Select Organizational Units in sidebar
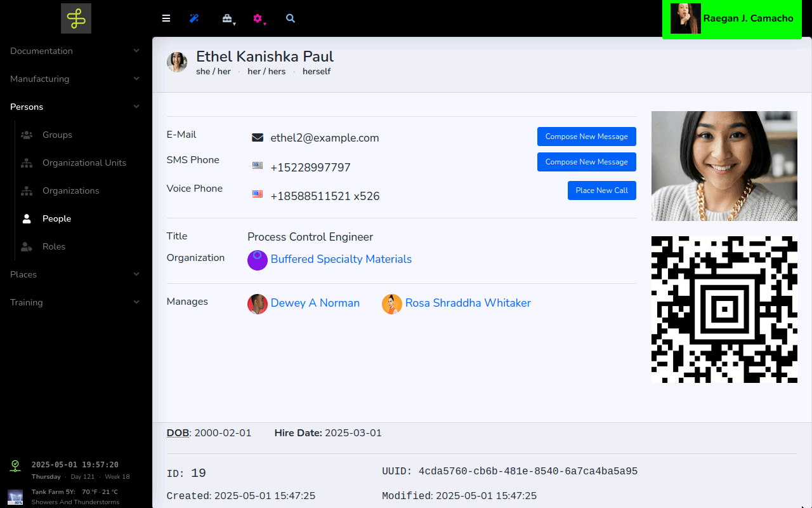812x508 pixels. 84,163
